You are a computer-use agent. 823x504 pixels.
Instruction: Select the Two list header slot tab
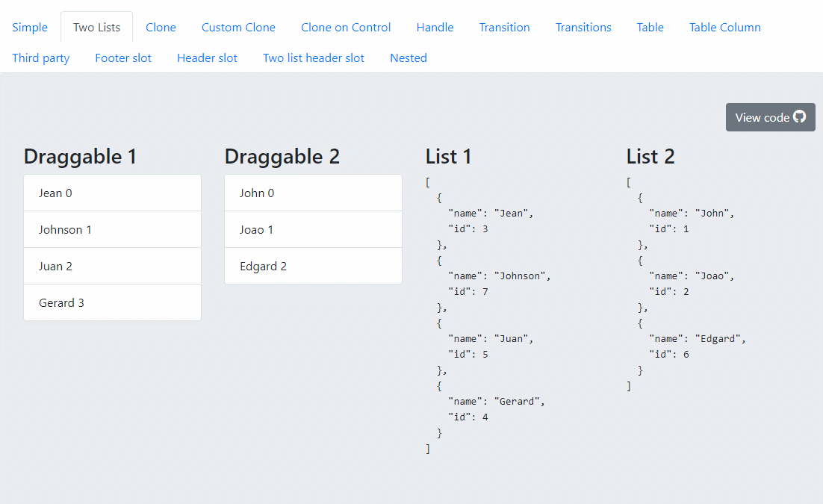click(x=314, y=58)
